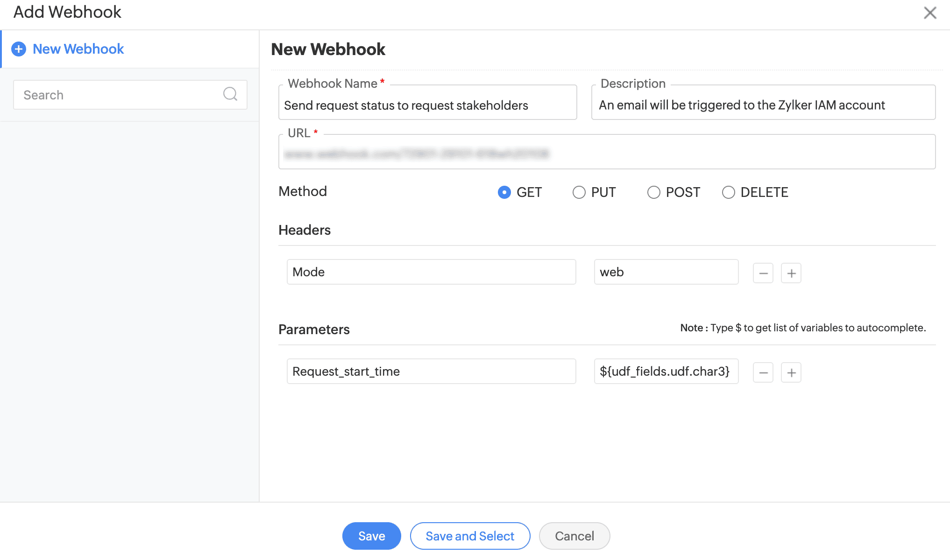Close the Add Webhook dialog
Viewport: 950px width, 560px height.
(x=930, y=13)
